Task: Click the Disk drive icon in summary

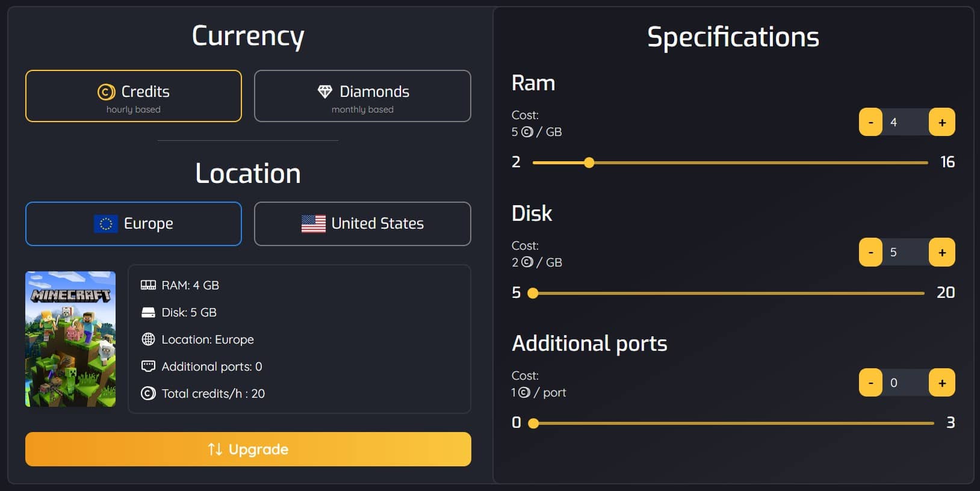Action: 147,312
